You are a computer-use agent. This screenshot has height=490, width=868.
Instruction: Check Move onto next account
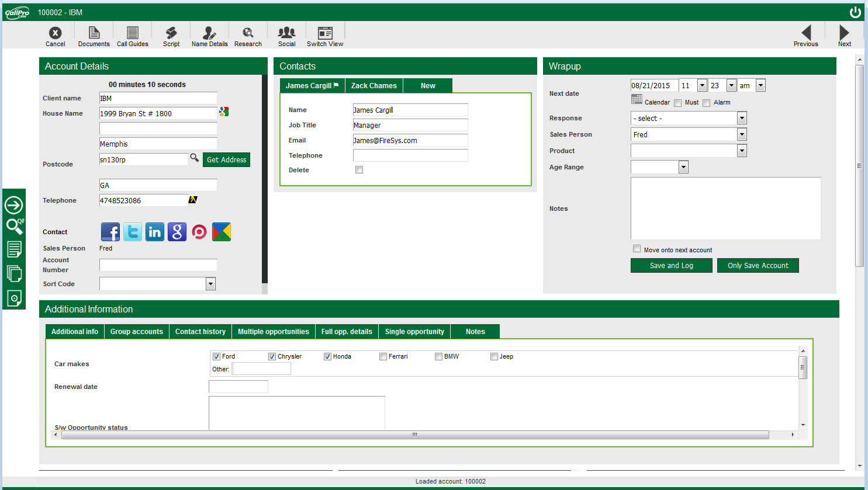[637, 249]
